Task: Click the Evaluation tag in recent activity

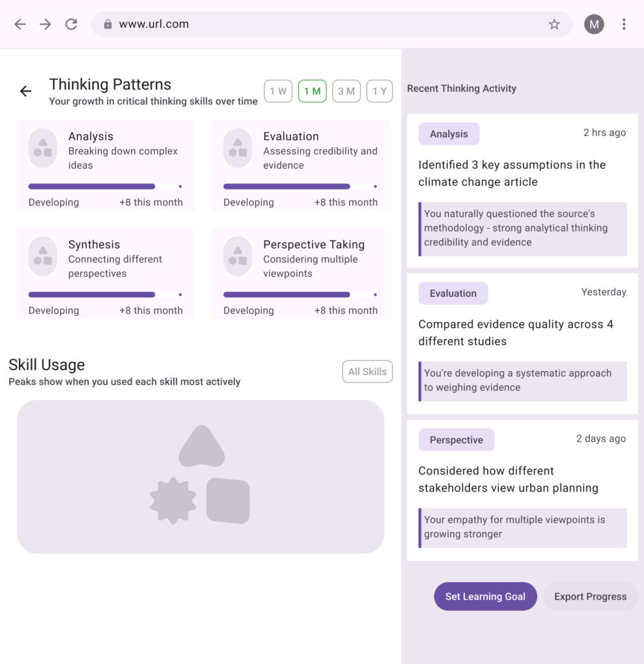Action: coord(453,294)
